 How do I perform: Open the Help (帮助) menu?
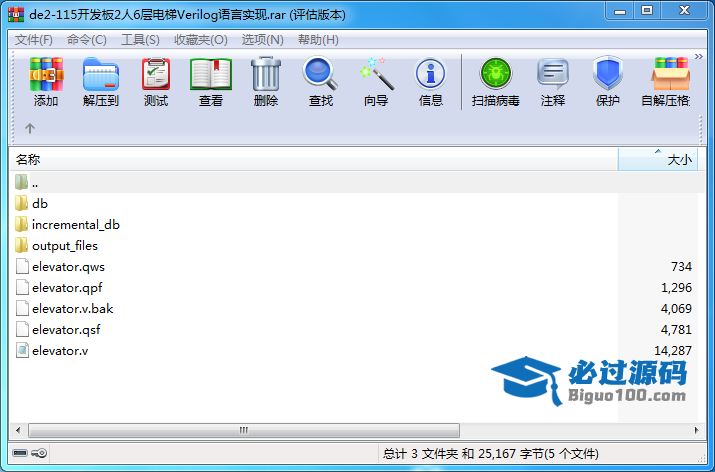(x=318, y=40)
